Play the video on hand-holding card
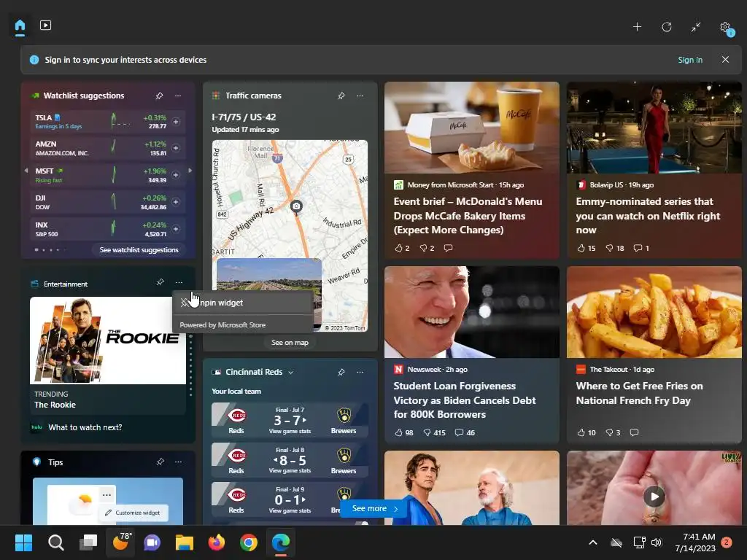Viewport: 747px width, 560px height. pos(654,497)
